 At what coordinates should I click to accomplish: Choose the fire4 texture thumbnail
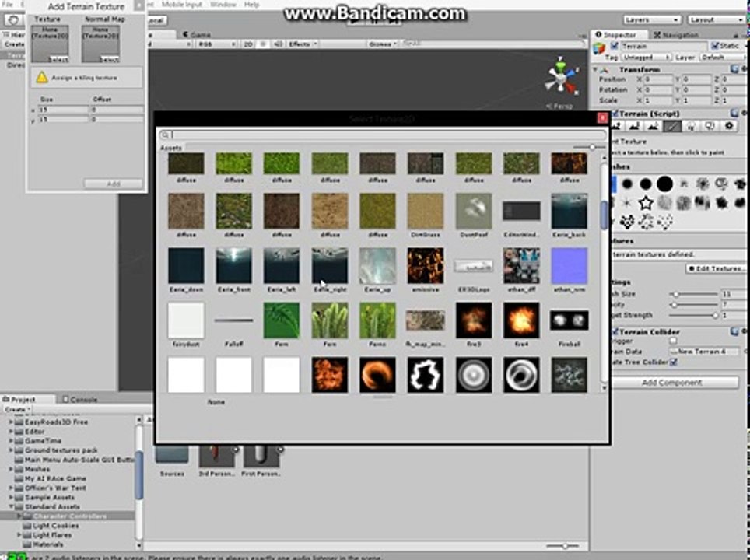521,320
